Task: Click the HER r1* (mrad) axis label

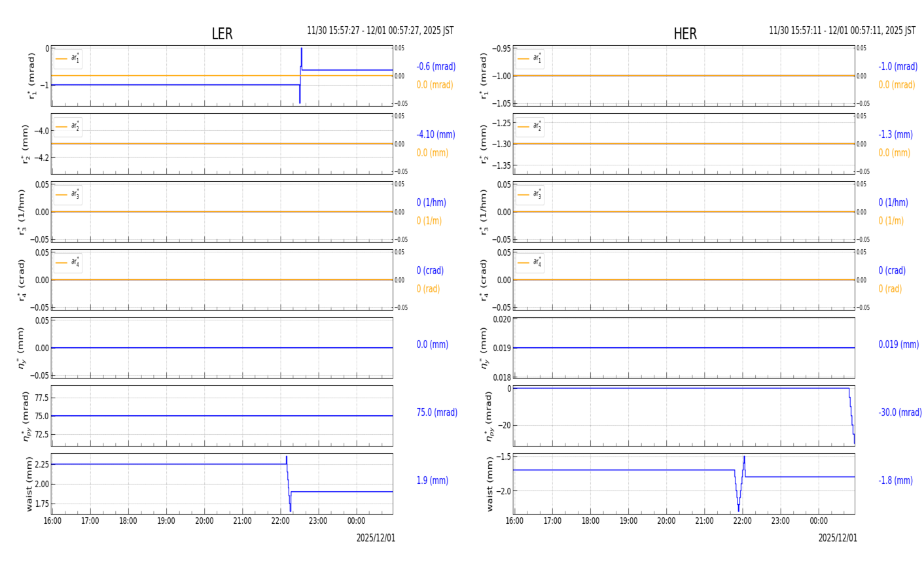Action: 484,76
